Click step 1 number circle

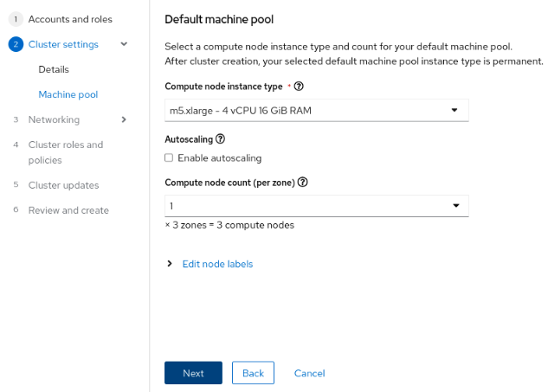tap(16, 19)
